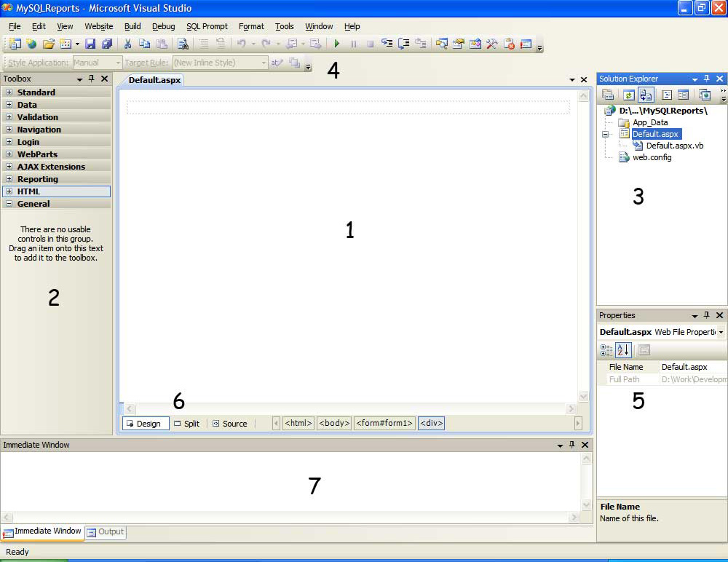Select the Default.aspx document tab

click(154, 80)
